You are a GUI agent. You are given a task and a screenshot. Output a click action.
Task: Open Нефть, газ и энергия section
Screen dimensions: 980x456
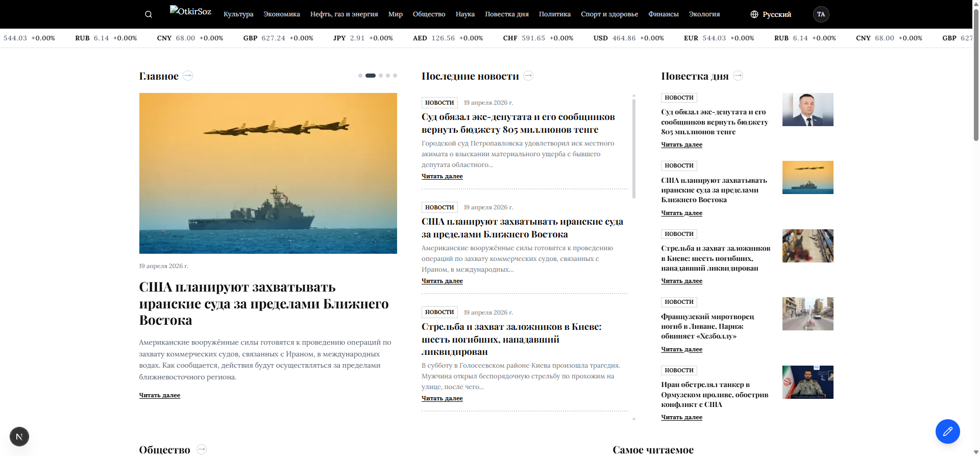click(x=344, y=14)
